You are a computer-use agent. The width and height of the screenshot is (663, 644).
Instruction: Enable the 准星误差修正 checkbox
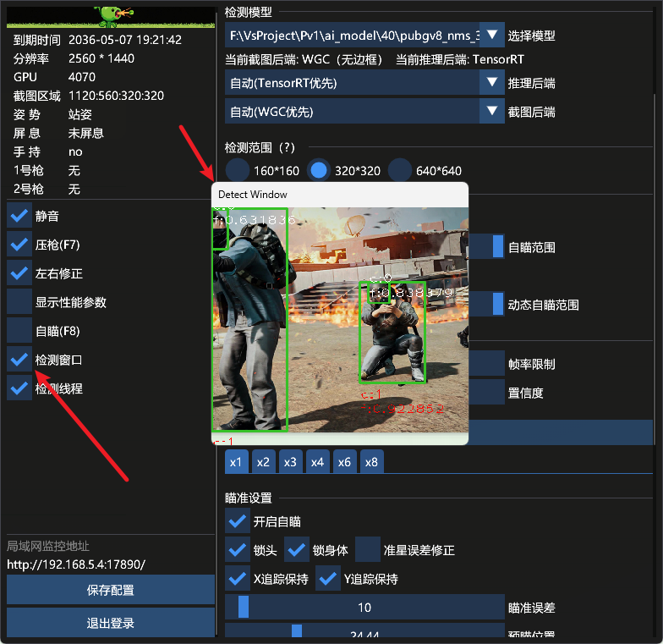pos(367,550)
